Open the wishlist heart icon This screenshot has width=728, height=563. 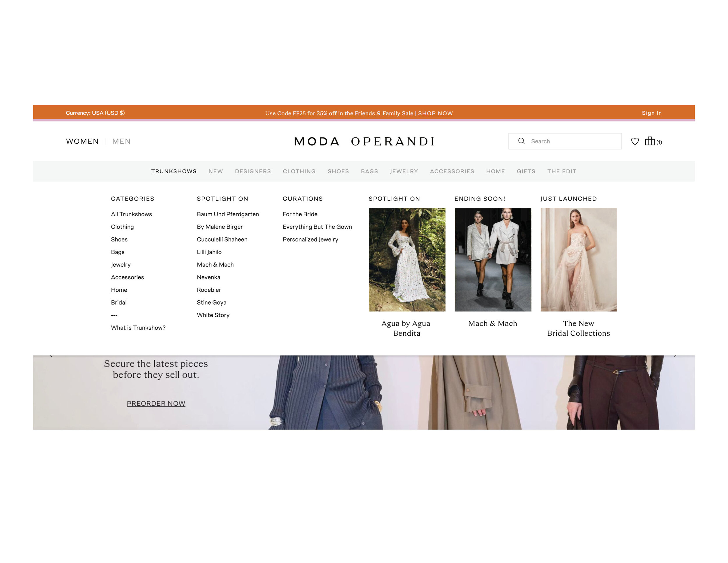[635, 141]
